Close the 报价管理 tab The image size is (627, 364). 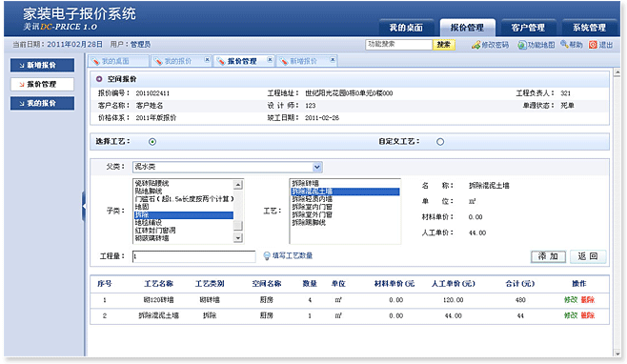click(270, 60)
